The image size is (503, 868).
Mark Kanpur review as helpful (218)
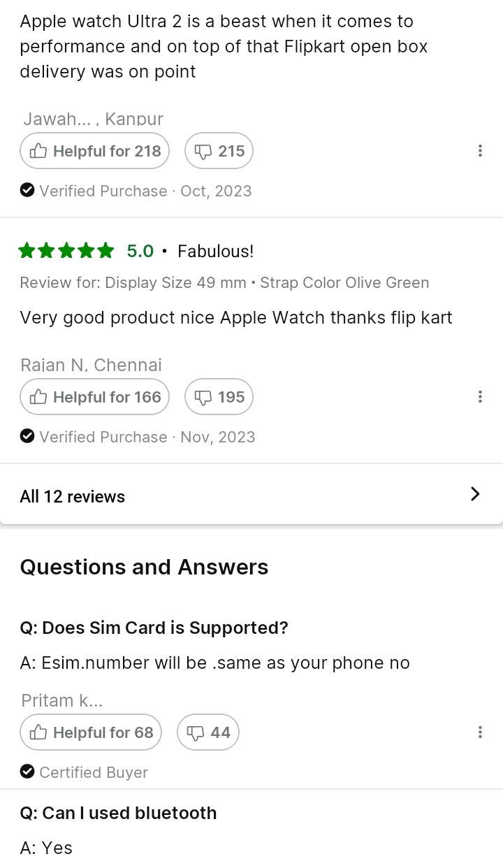(x=94, y=151)
